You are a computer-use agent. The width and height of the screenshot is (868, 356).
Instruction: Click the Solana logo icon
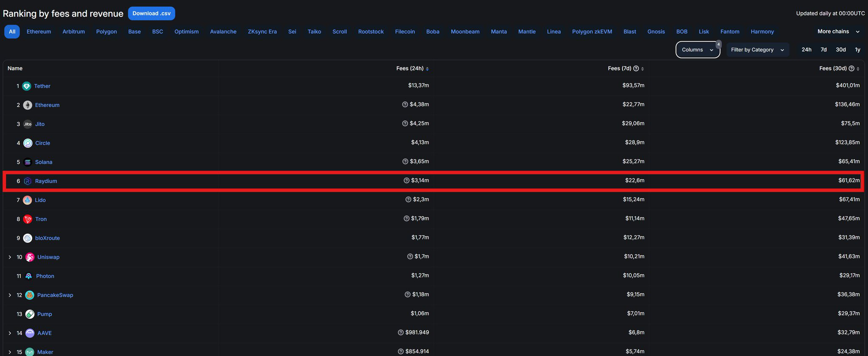[x=28, y=162]
